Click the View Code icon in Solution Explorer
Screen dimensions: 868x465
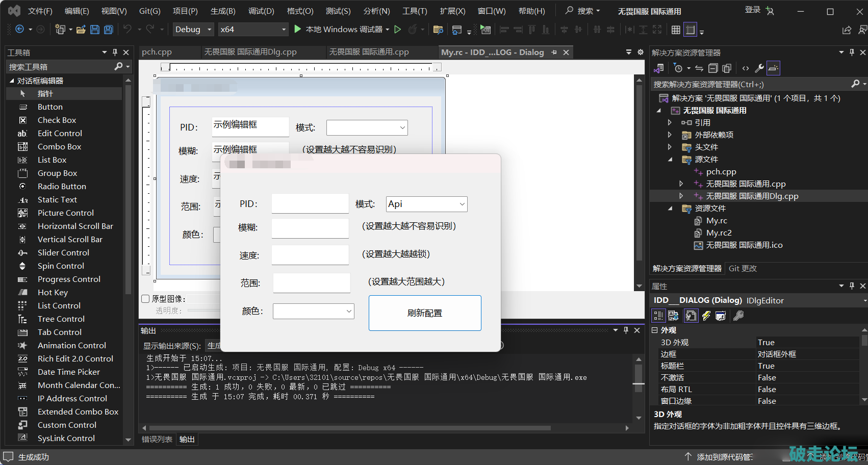746,68
